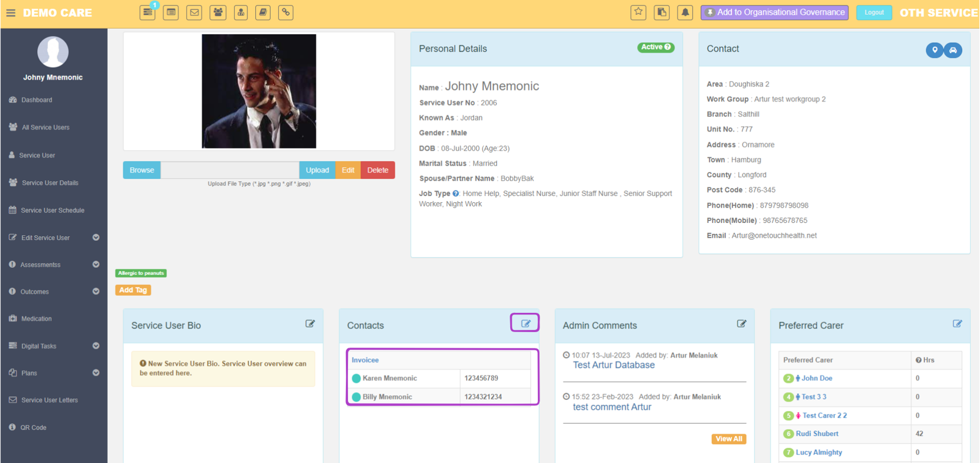Click the map pin icon in Contact panel

(x=935, y=50)
